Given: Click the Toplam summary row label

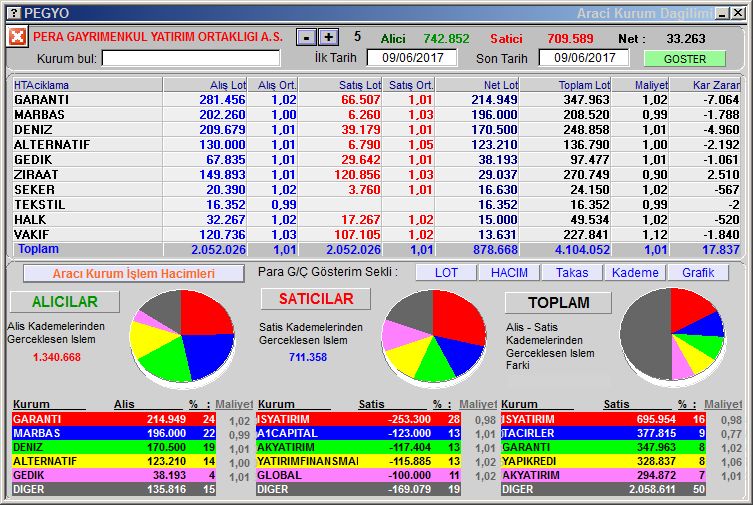Looking at the screenshot, I should tap(38, 249).
